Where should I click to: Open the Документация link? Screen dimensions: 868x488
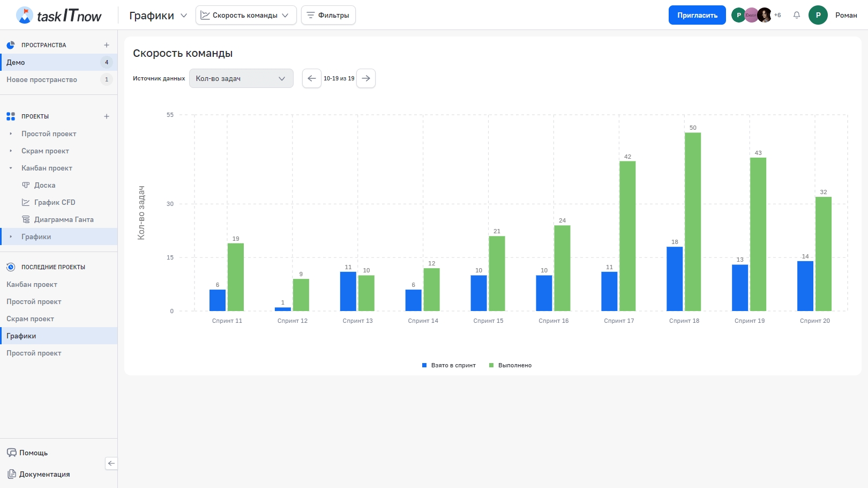point(44,474)
